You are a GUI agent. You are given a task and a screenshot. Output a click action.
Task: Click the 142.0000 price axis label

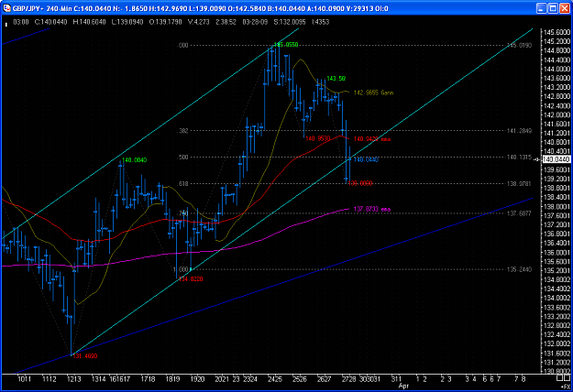pyautogui.click(x=556, y=114)
